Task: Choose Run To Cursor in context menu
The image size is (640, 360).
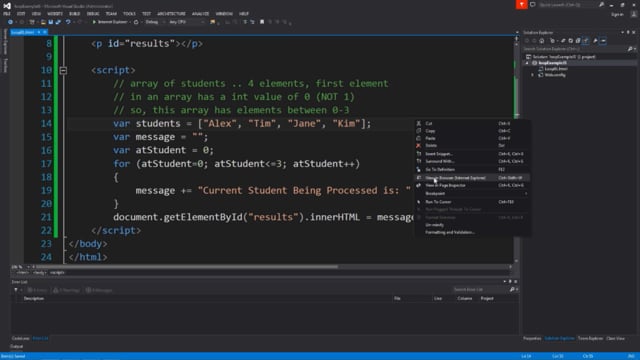Action: click(472, 202)
